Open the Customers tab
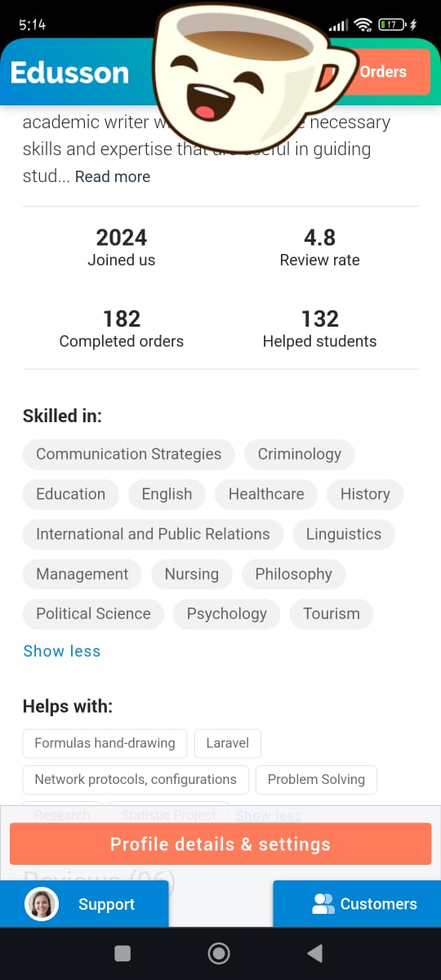 pyautogui.click(x=357, y=904)
